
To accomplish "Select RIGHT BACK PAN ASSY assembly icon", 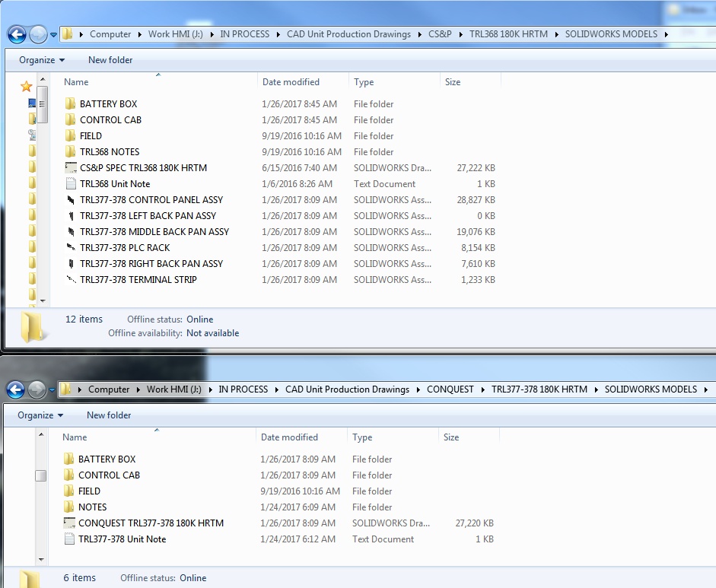I will pyautogui.click(x=70, y=263).
